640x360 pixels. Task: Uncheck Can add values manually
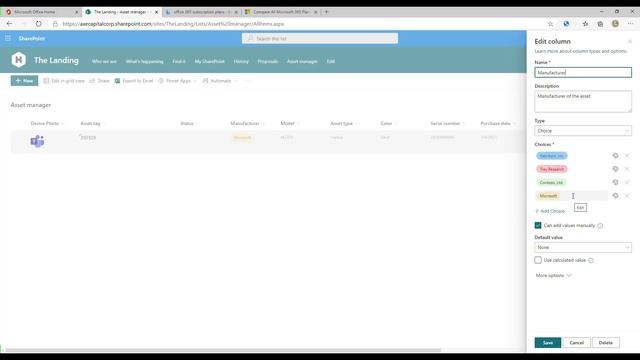pos(538,225)
